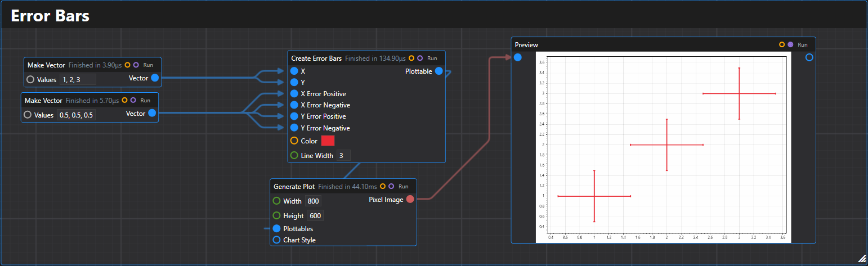
Task: Select the Preview node title
Action: 526,44
